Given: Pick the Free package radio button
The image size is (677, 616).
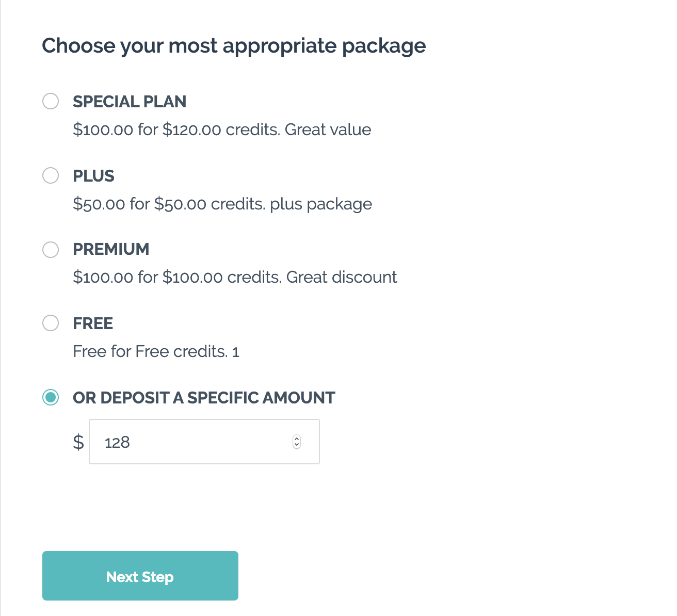Looking at the screenshot, I should coord(51,323).
